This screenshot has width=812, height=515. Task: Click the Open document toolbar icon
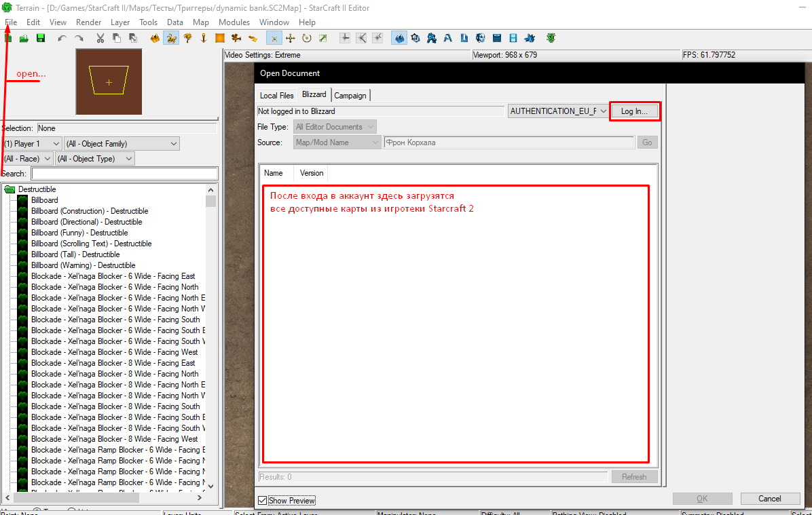[x=24, y=38]
